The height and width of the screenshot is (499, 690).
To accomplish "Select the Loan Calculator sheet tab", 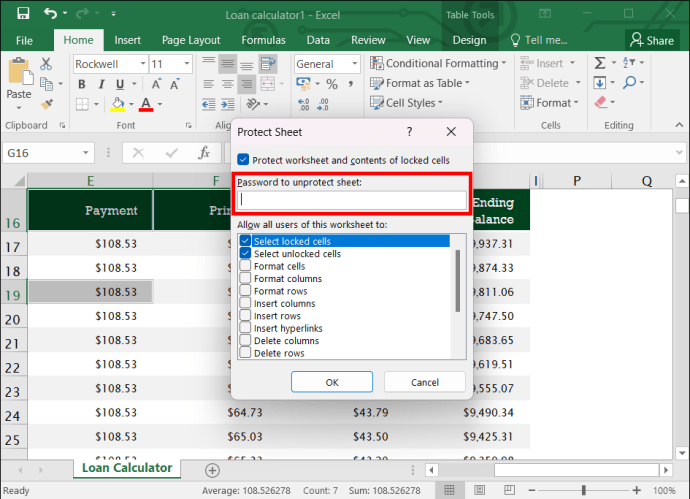I will 127,468.
